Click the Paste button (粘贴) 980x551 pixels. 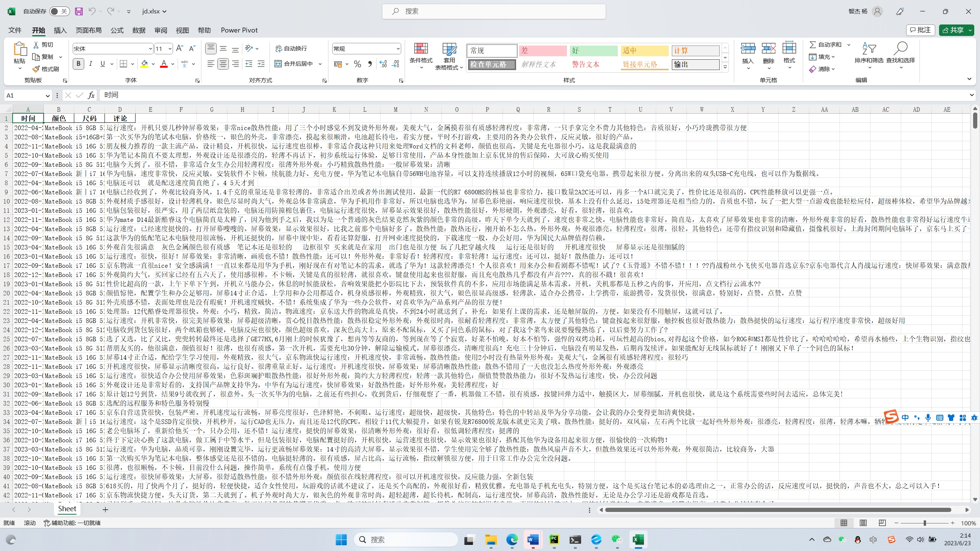20,56
